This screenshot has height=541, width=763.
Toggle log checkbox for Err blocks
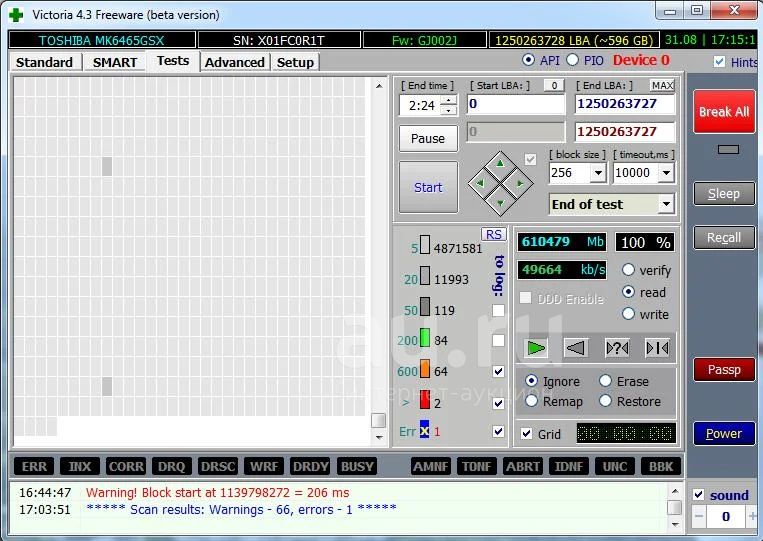498,432
